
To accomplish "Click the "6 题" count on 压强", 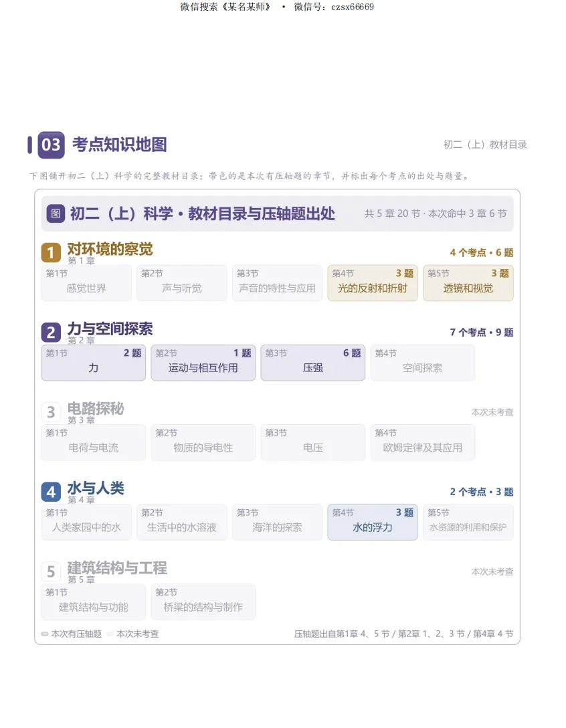I will coord(352,353).
